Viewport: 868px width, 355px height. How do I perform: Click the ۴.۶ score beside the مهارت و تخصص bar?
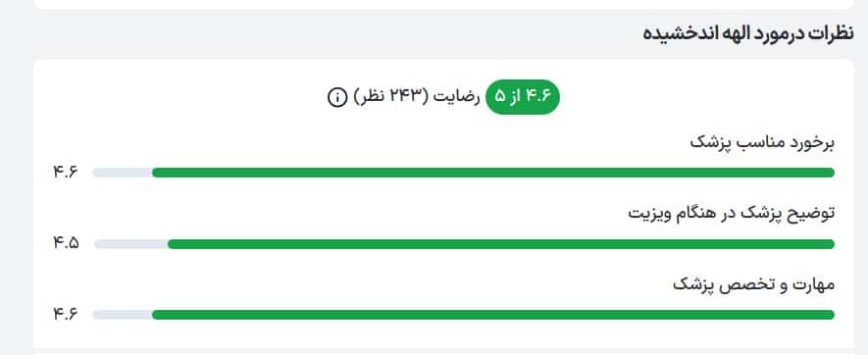click(66, 314)
